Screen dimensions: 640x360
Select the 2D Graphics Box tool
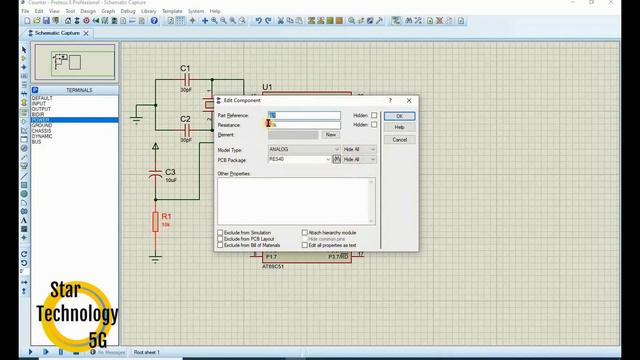tap(24, 185)
